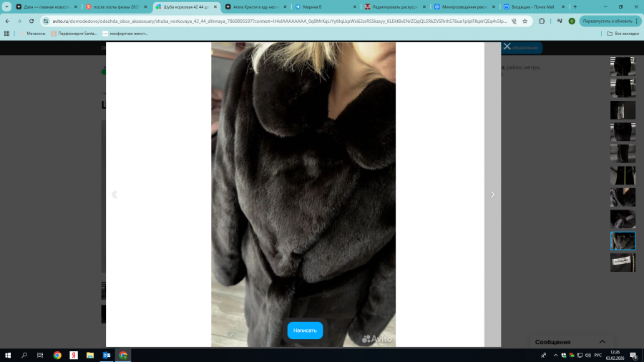Click the blue Написать button
This screenshot has width=644, height=362.
coord(305,331)
